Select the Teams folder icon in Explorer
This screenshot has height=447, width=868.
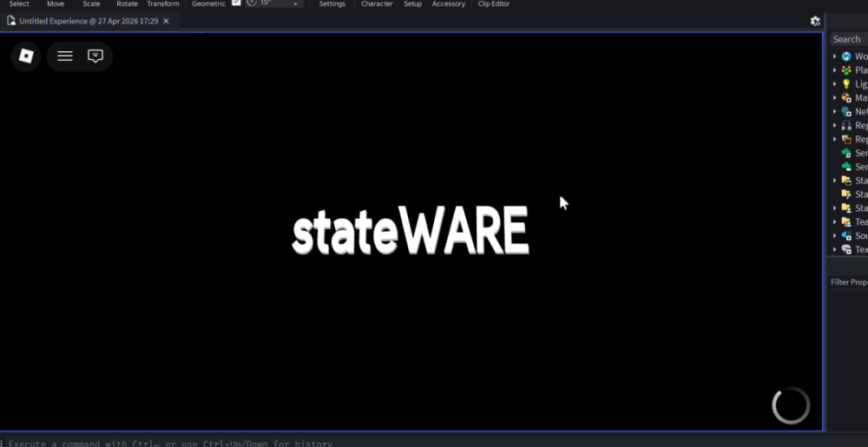pyautogui.click(x=845, y=222)
